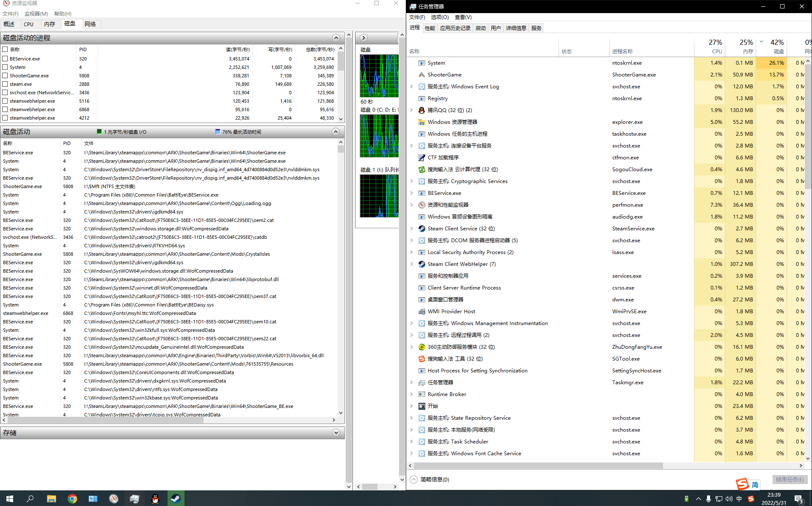This screenshot has width=812, height=506.
Task: Click the 磁盘 0 (C: D: E:) graph
Action: pos(379,136)
